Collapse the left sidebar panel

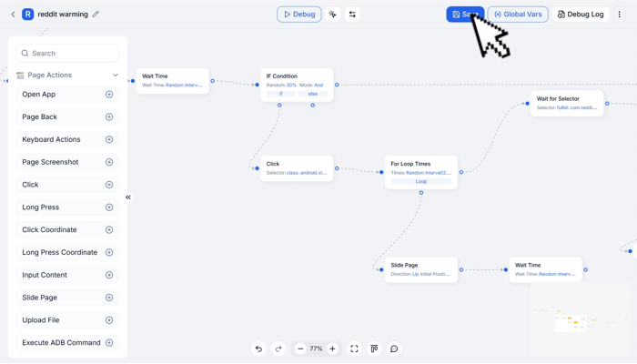tap(128, 197)
